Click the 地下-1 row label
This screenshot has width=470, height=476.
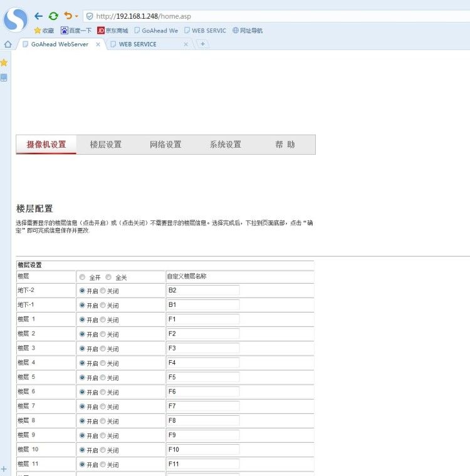[26, 304]
